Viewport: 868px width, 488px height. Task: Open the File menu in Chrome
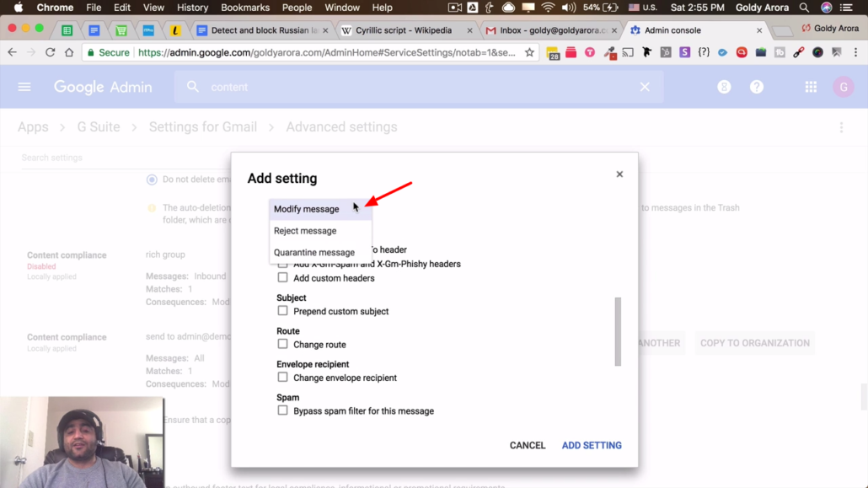coord(94,8)
